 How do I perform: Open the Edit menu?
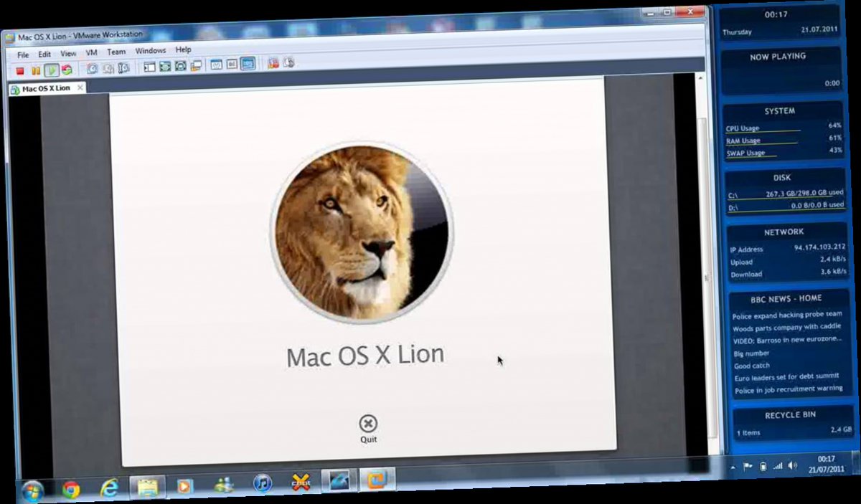[44, 54]
